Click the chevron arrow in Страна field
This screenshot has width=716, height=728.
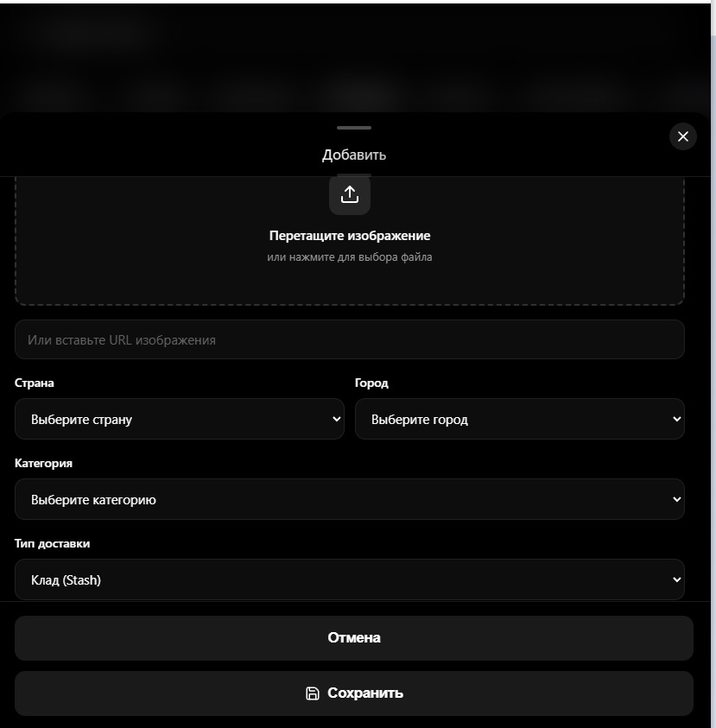[337, 420]
